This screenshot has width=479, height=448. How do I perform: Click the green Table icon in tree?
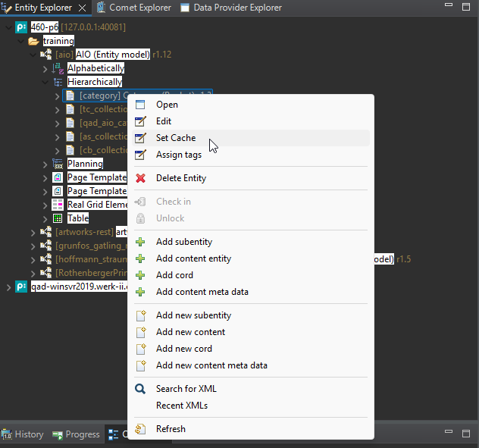pyautogui.click(x=58, y=218)
